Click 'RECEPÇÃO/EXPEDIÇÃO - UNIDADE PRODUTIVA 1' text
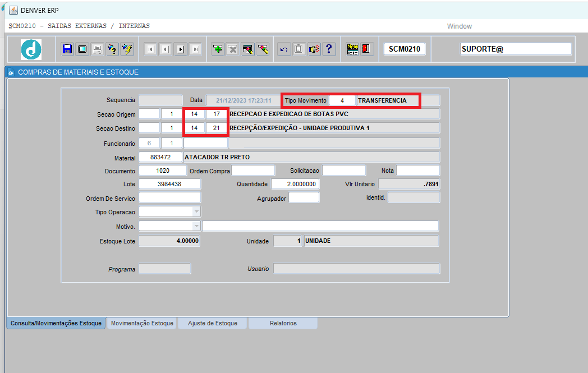 tap(299, 128)
